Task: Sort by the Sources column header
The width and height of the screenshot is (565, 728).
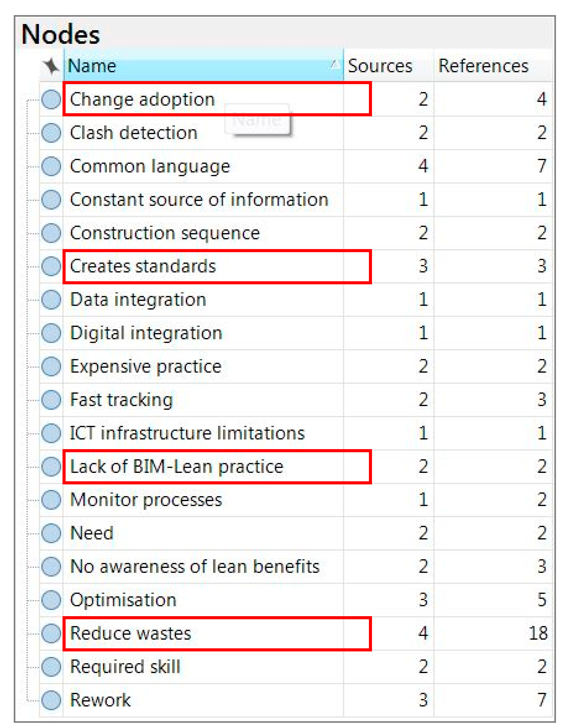Action: click(380, 66)
